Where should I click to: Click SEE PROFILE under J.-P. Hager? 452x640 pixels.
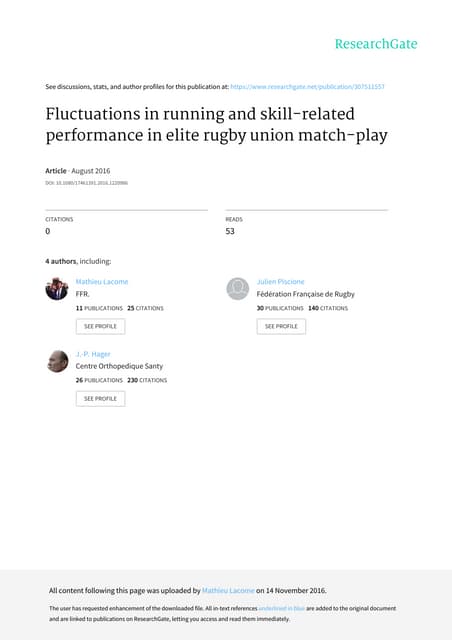[100, 399]
